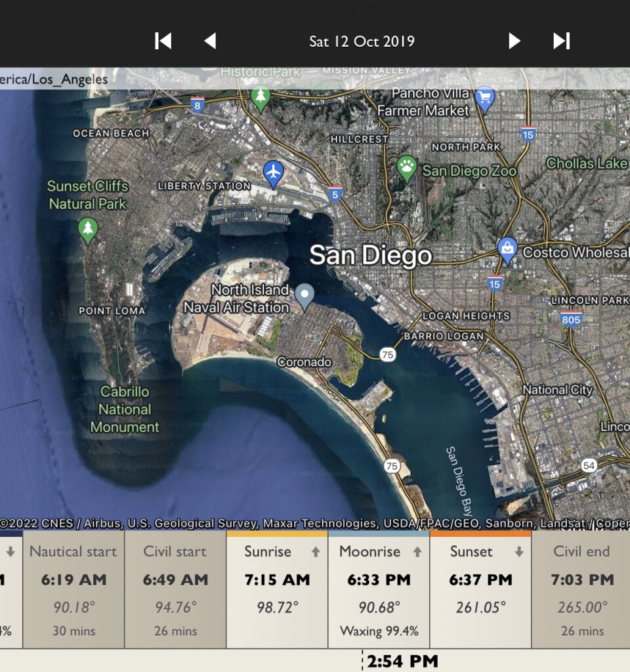Tap Interstate 15 shield near North Park
The image size is (630, 672).
[x=528, y=135]
